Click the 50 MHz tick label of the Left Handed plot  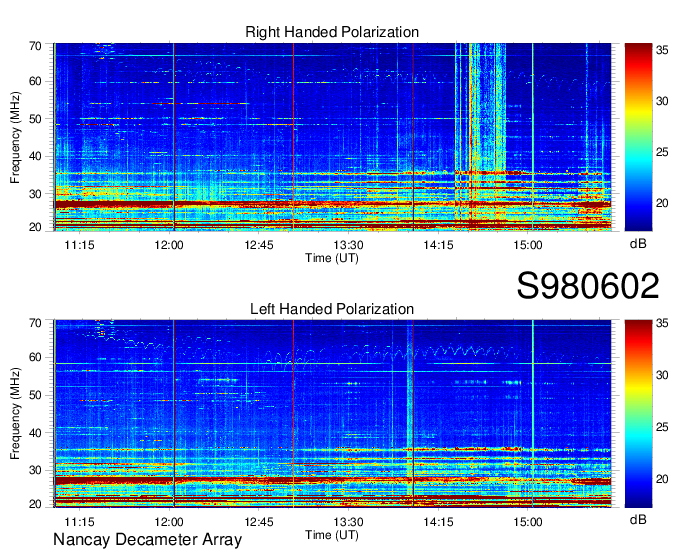pyautogui.click(x=35, y=395)
